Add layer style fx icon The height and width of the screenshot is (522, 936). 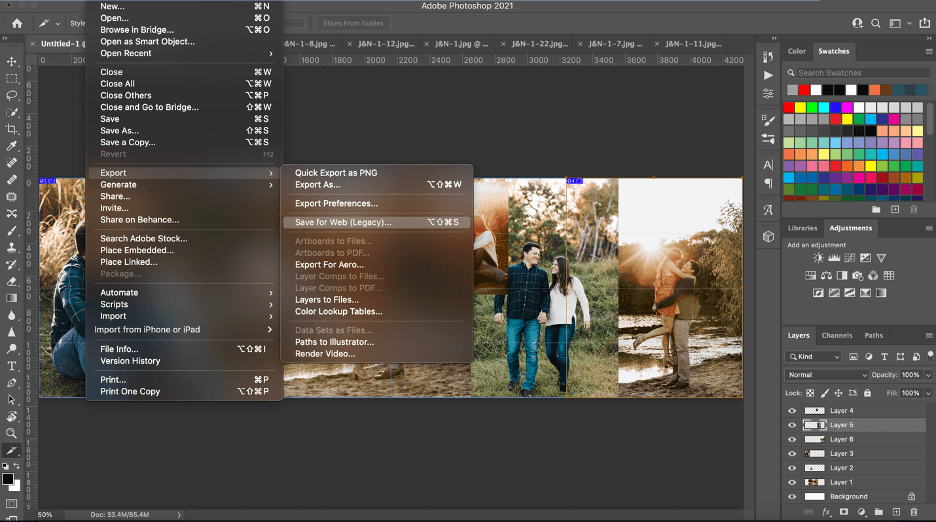coord(827,512)
